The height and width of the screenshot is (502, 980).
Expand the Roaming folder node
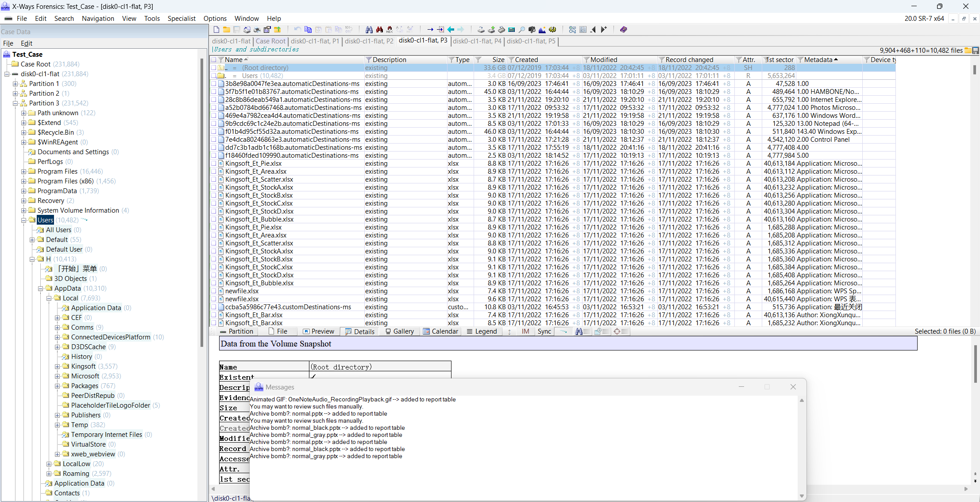click(x=49, y=474)
